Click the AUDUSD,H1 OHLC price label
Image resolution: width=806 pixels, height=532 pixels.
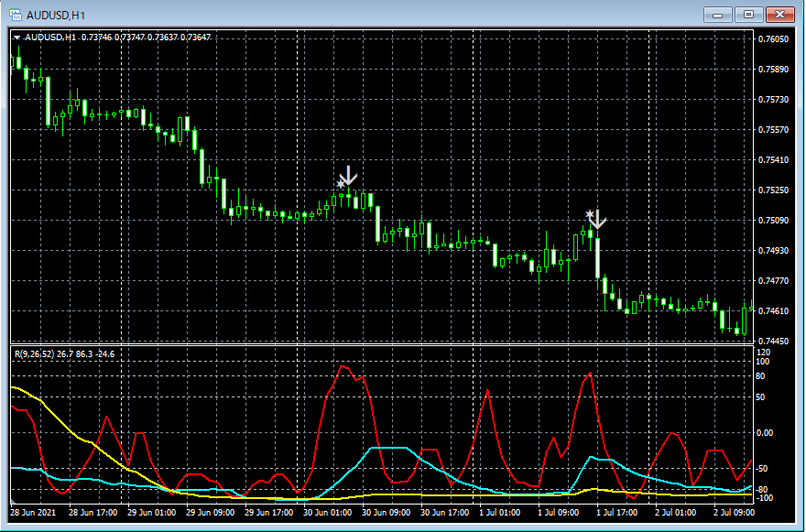(118, 37)
